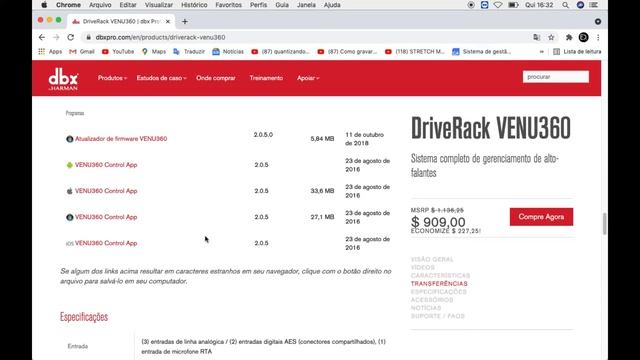This screenshot has width=640, height=360.
Task: Open the Onde comprar page
Action: [x=216, y=78]
